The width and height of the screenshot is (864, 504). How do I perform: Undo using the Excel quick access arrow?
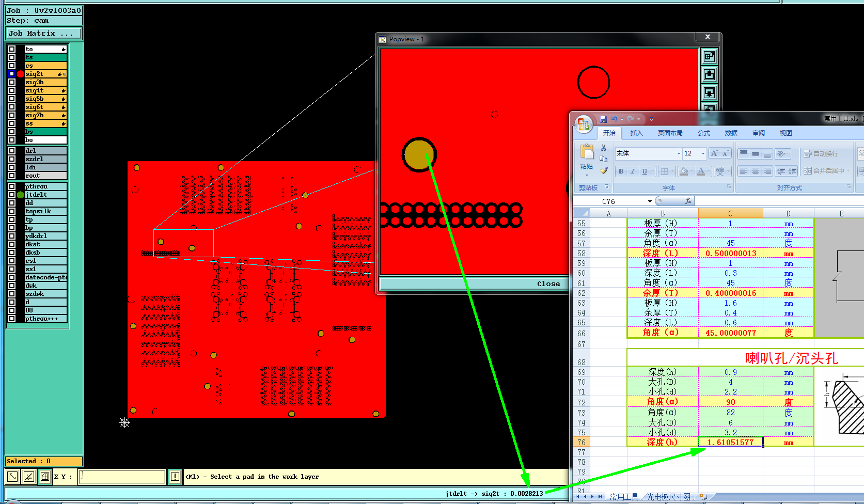(614, 119)
